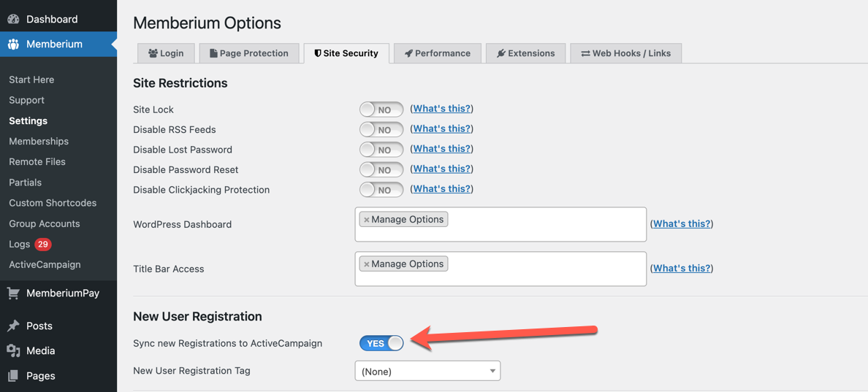Click the Dashboard gauge icon

click(13, 20)
